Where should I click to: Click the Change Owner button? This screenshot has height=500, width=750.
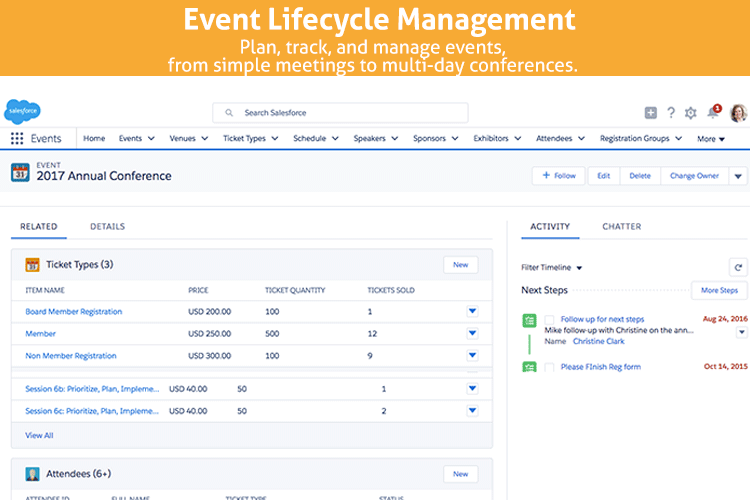(695, 176)
